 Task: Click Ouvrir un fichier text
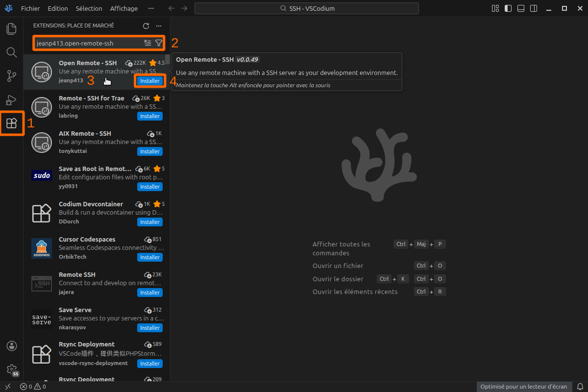(x=338, y=266)
